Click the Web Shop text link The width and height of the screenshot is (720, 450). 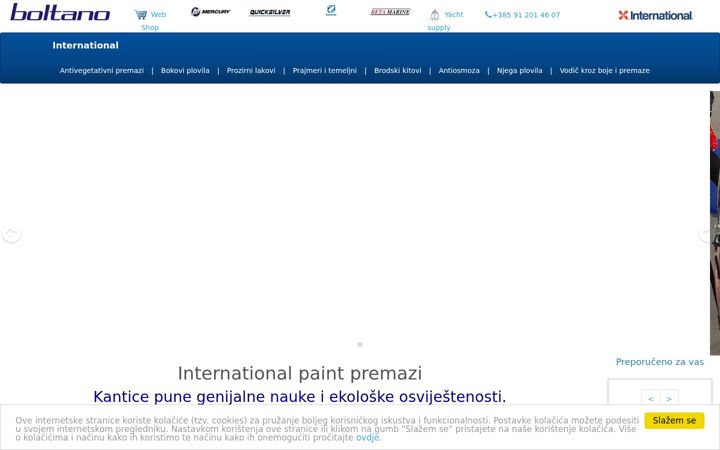(x=154, y=21)
